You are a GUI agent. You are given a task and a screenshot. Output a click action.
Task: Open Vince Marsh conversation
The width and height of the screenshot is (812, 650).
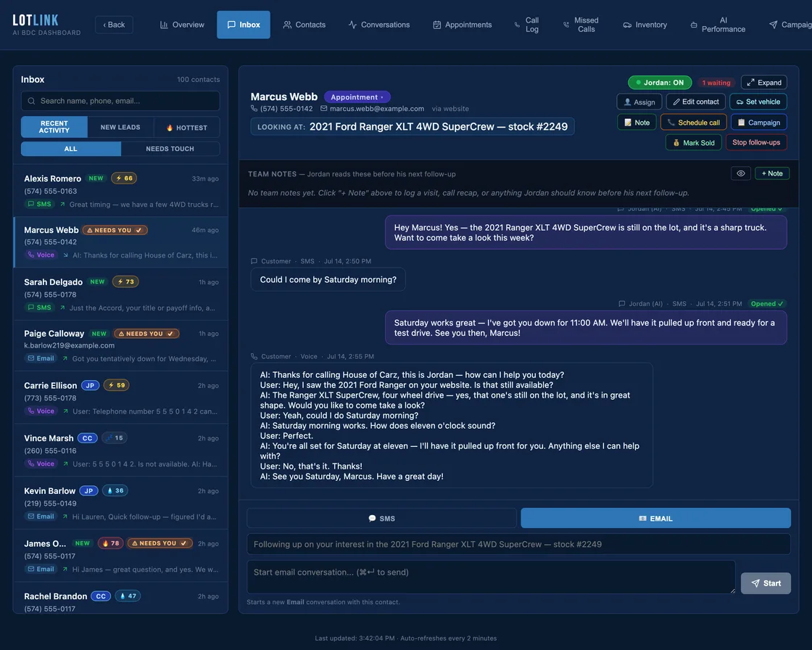(x=120, y=451)
